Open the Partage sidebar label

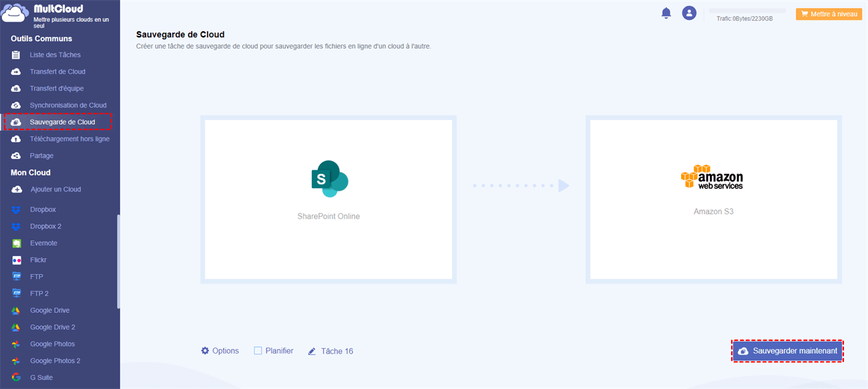41,155
